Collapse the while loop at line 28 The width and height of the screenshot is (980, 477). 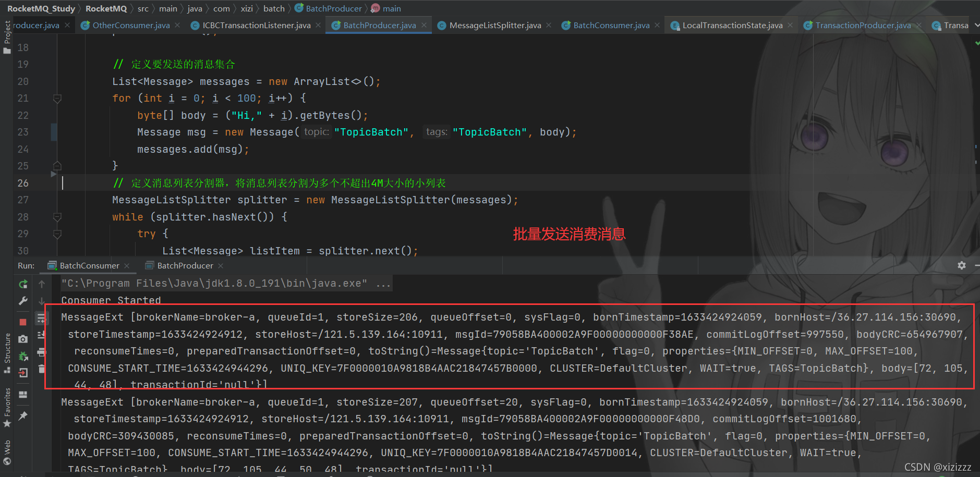(x=57, y=217)
